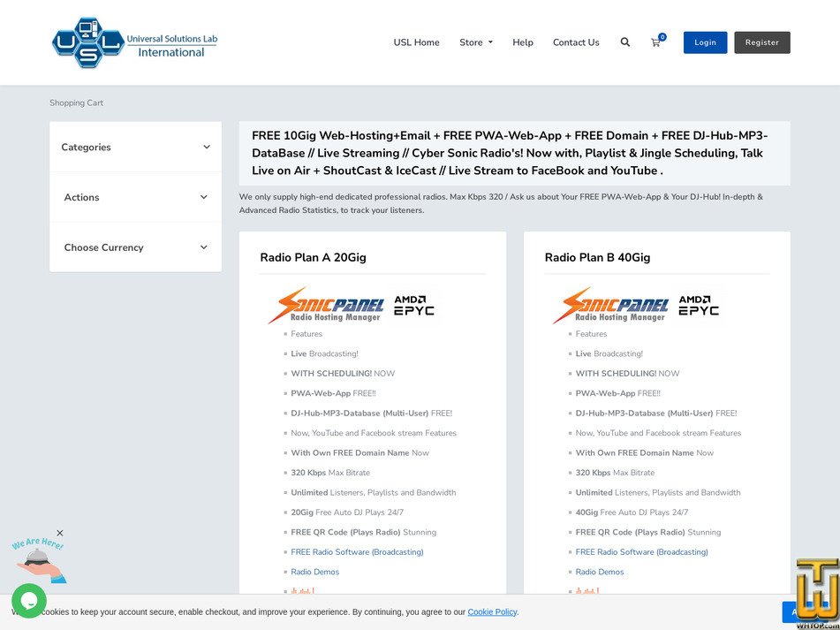This screenshot has height=630, width=840.
Task: Click 'YouTube and Facebook stream Features' in Plan A
Action: point(374,433)
